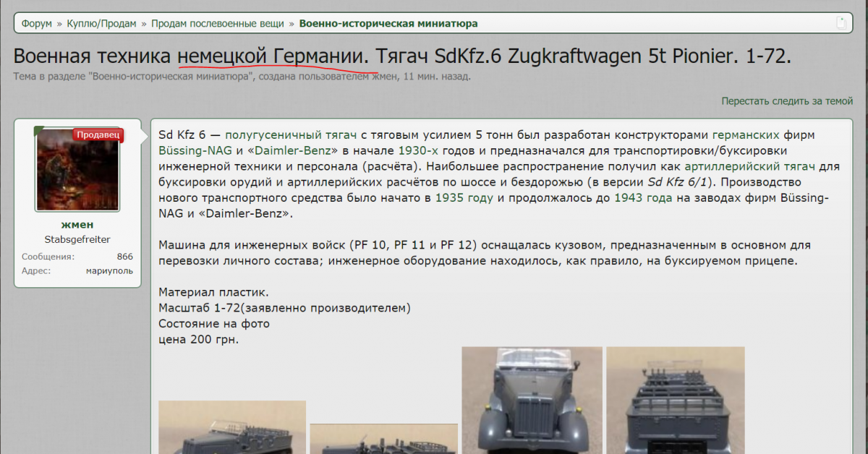View front-view photo of the gray tractor model

tap(532, 401)
